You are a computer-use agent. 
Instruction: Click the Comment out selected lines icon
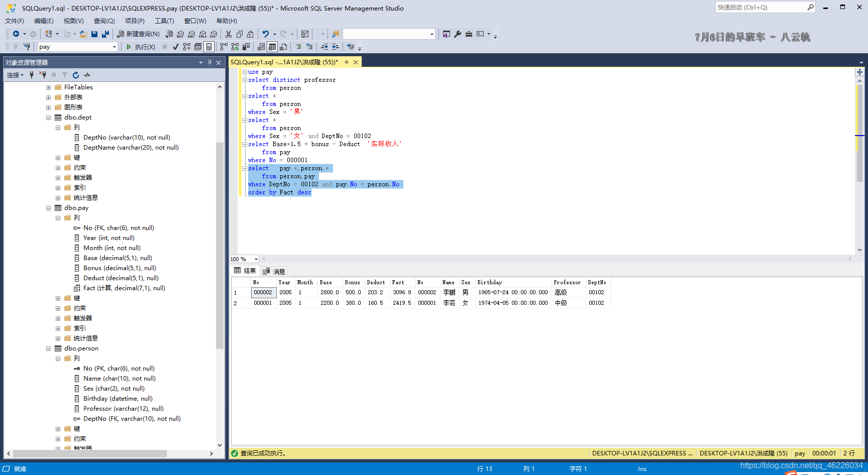pos(298,47)
